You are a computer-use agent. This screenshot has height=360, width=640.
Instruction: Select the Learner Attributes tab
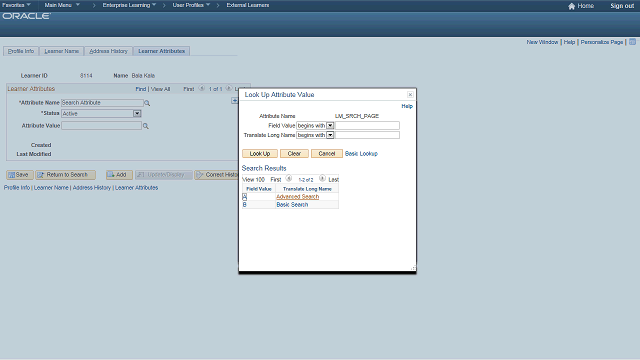point(162,51)
